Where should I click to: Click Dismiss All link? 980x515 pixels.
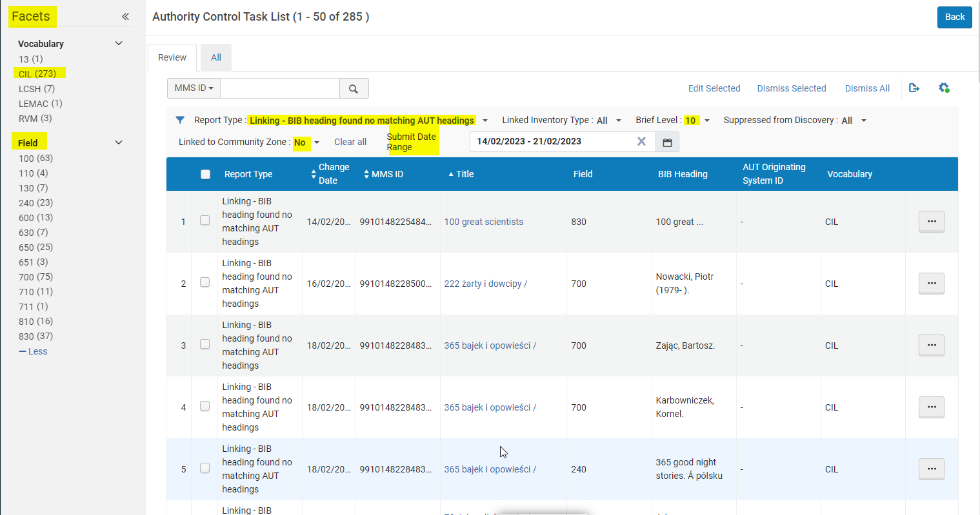click(867, 88)
